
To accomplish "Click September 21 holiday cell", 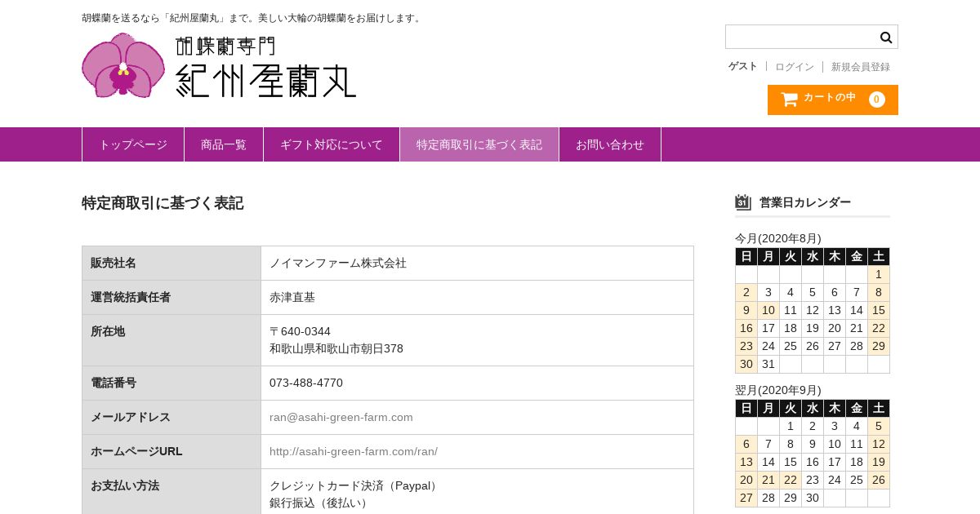I will (x=768, y=480).
